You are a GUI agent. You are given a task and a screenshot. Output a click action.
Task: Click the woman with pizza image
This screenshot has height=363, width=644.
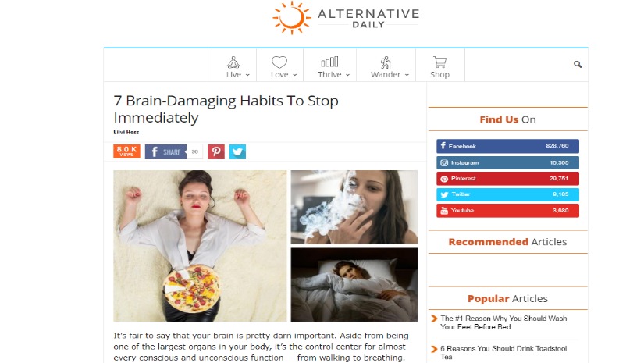pyautogui.click(x=200, y=246)
